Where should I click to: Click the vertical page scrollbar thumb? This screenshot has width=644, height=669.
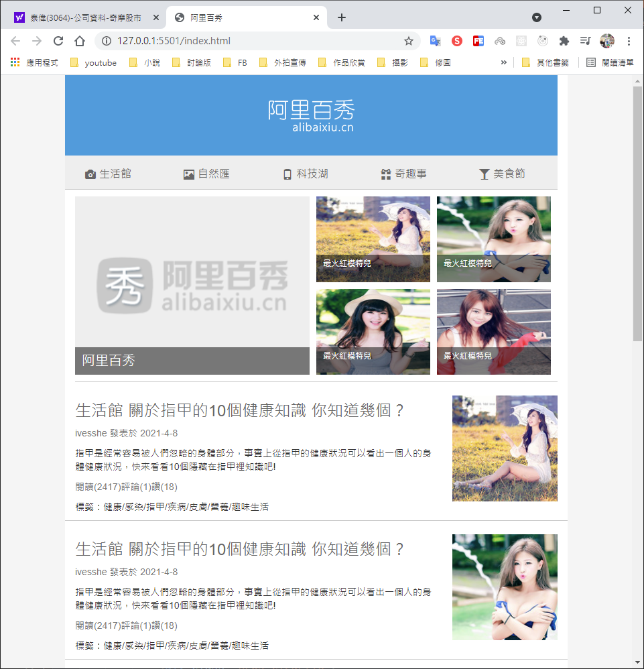tap(637, 213)
